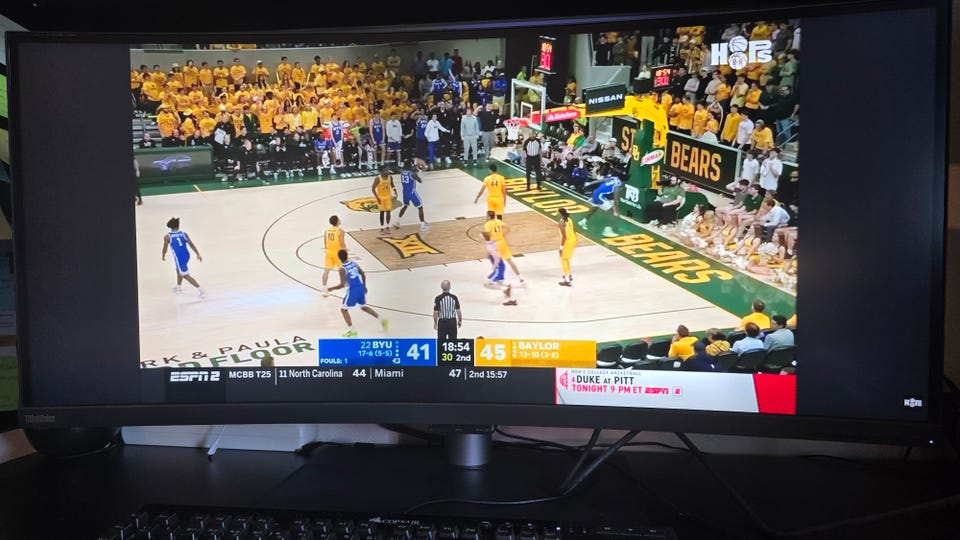960x540 pixels.
Task: Click the Big 12 logo on court
Action: 410,246
